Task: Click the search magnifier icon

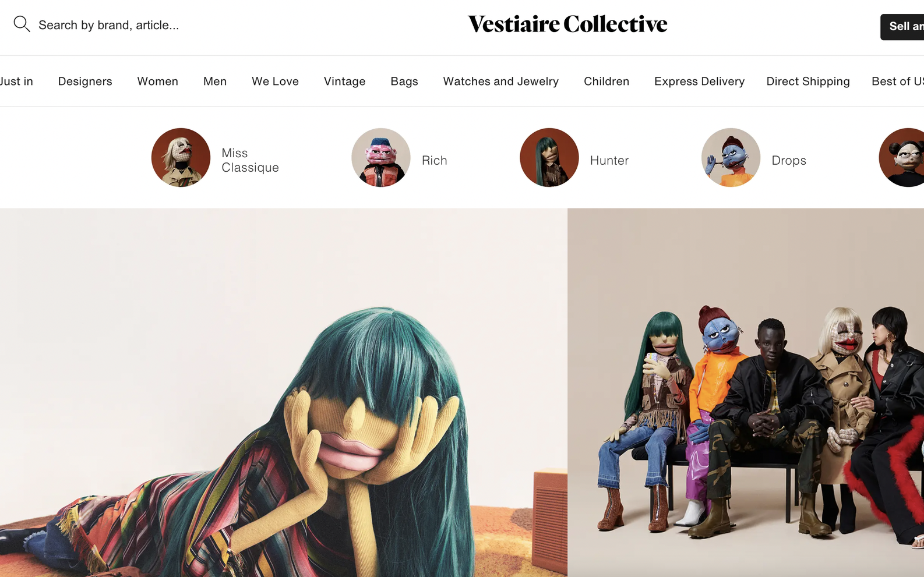Action: point(22,24)
